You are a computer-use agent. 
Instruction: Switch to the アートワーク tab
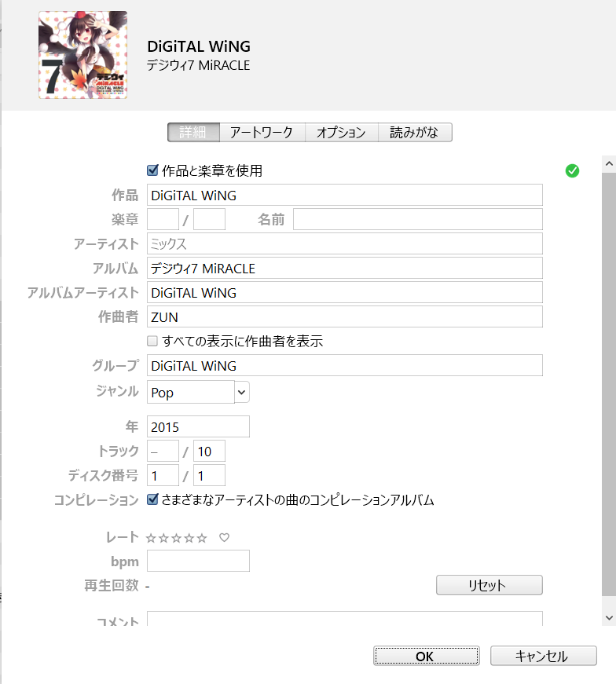(262, 132)
